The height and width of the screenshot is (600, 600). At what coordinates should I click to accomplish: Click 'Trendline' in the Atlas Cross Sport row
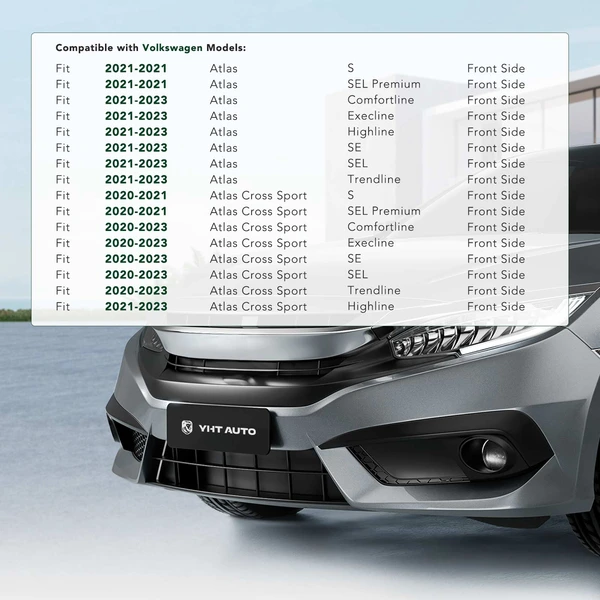[x=374, y=291]
